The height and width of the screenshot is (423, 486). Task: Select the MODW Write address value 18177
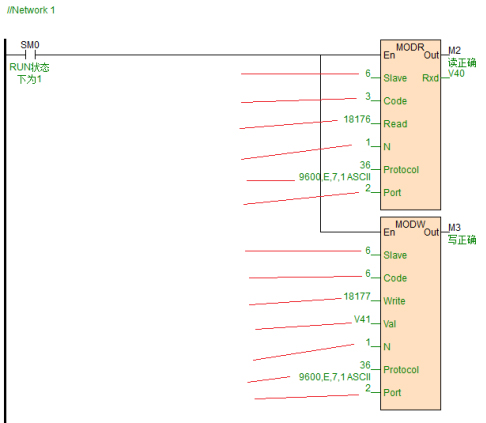click(x=357, y=296)
